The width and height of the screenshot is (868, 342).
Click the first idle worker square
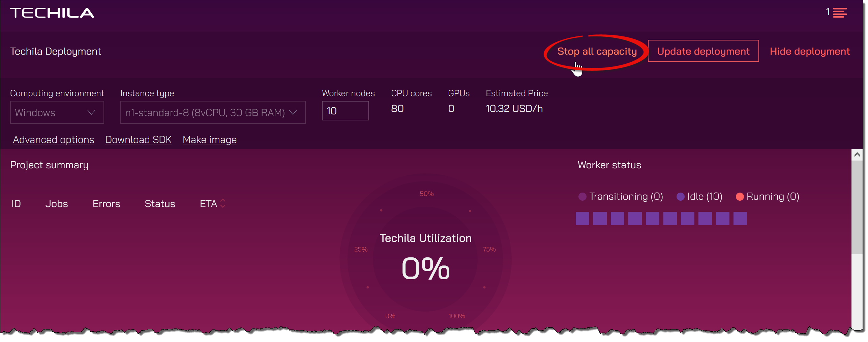tap(582, 219)
